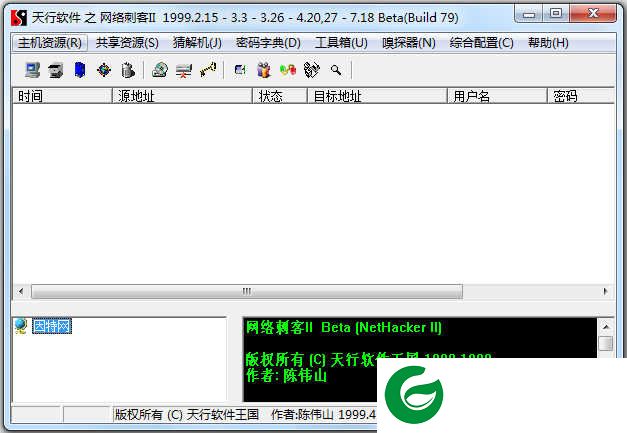Click the globe target toolbar icon

coord(104,70)
